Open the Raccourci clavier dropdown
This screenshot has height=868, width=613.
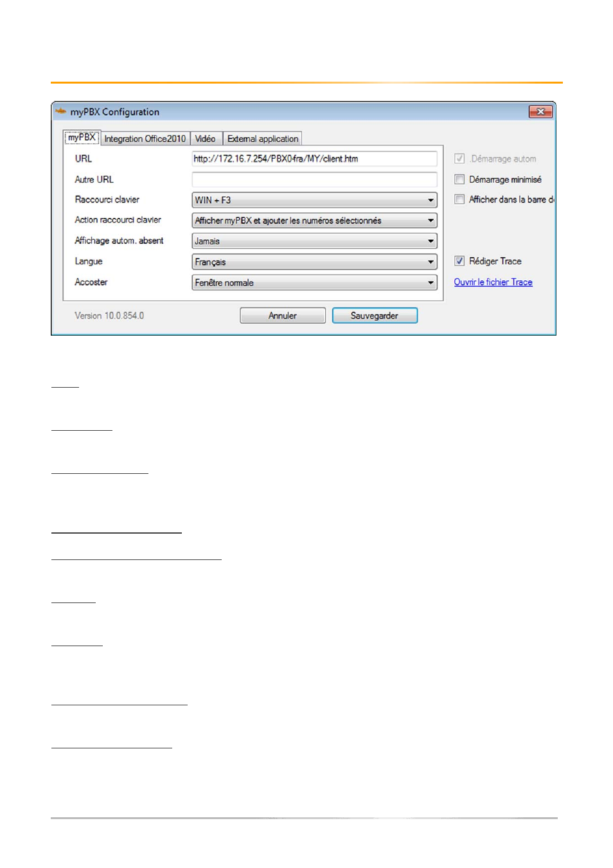pyautogui.click(x=314, y=200)
